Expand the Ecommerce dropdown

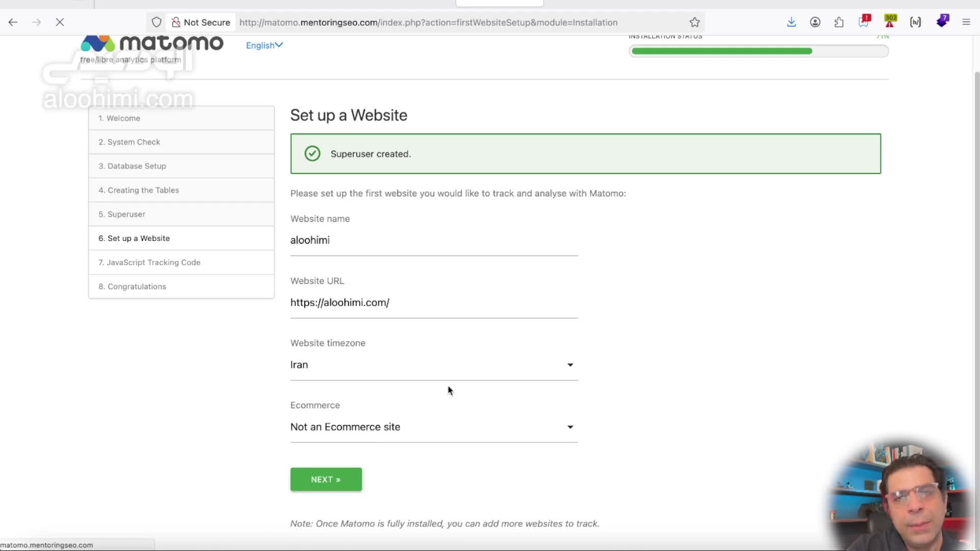tap(434, 427)
